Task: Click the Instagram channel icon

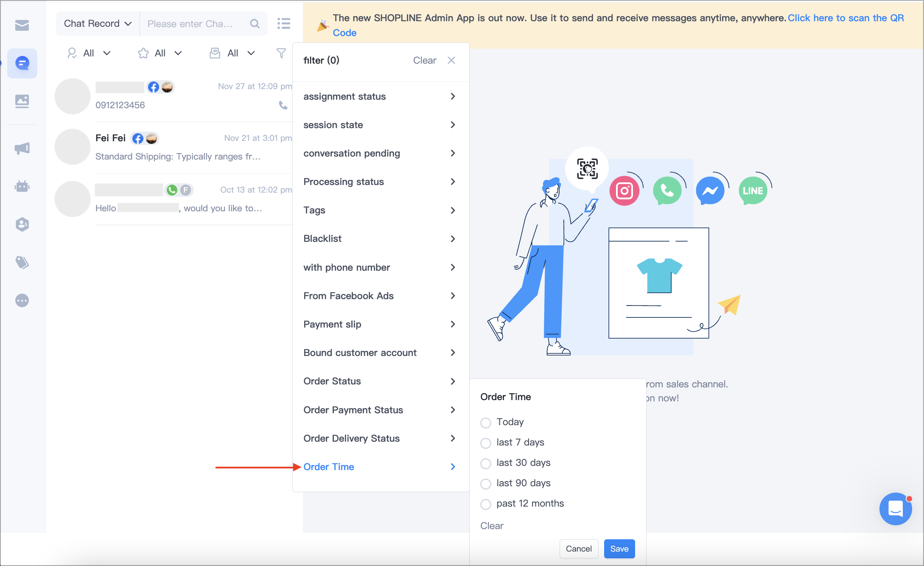Action: (624, 191)
